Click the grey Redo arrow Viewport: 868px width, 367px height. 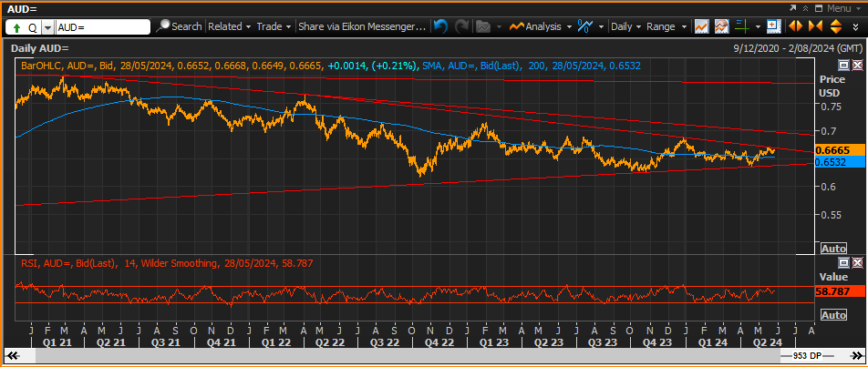461,26
